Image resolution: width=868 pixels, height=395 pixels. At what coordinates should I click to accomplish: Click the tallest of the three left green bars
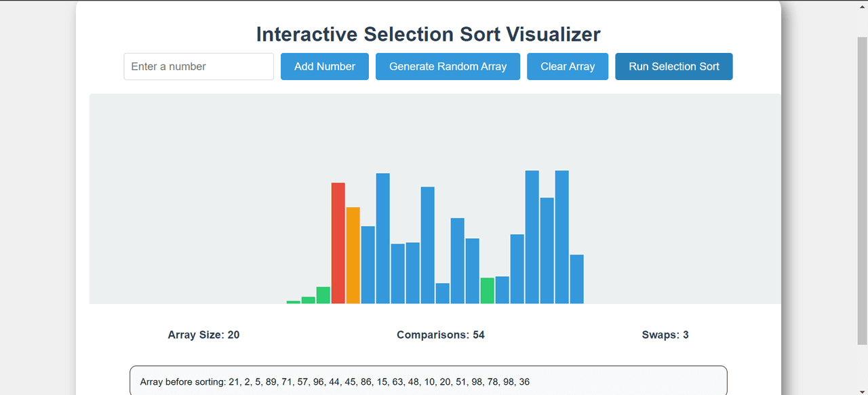(323, 295)
